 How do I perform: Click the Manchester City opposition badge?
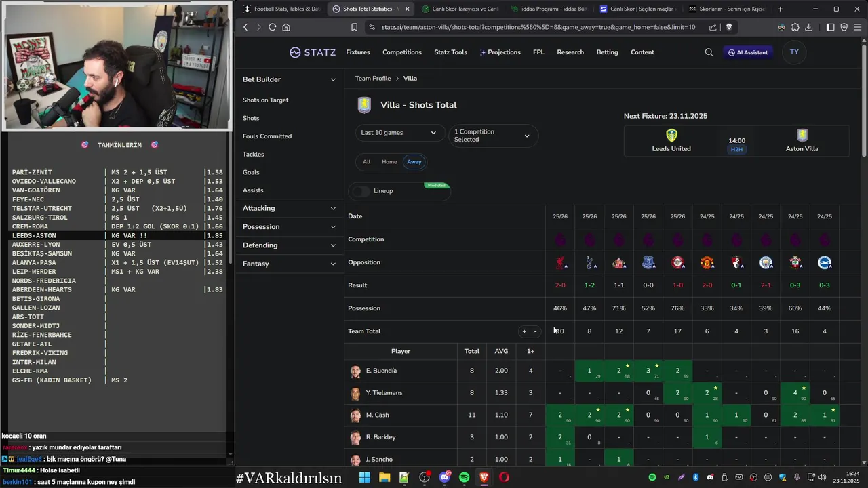(766, 262)
